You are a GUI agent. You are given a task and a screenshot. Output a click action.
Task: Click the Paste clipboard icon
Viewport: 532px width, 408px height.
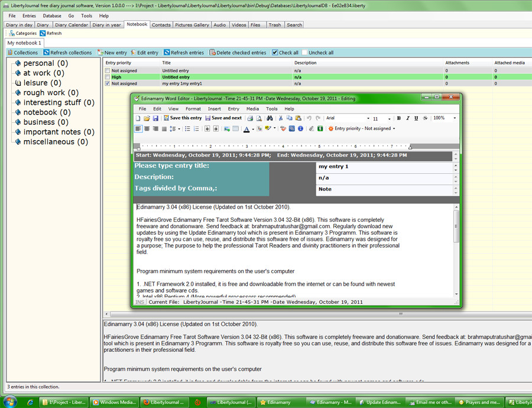[x=299, y=118]
